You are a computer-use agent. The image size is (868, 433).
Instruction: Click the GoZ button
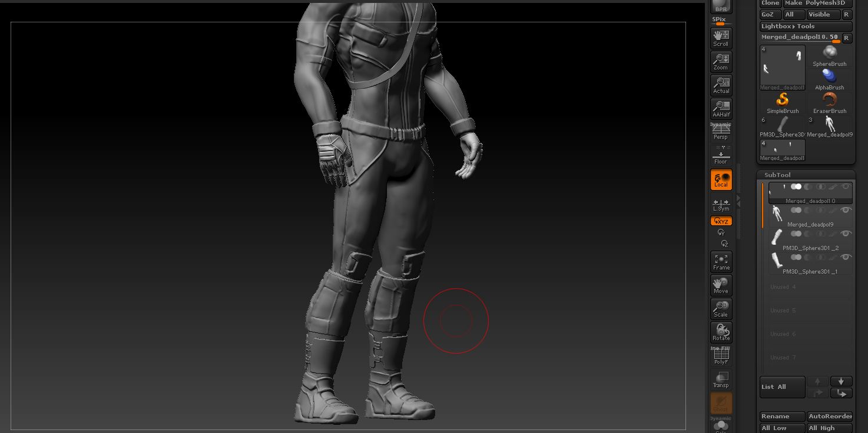pyautogui.click(x=770, y=15)
